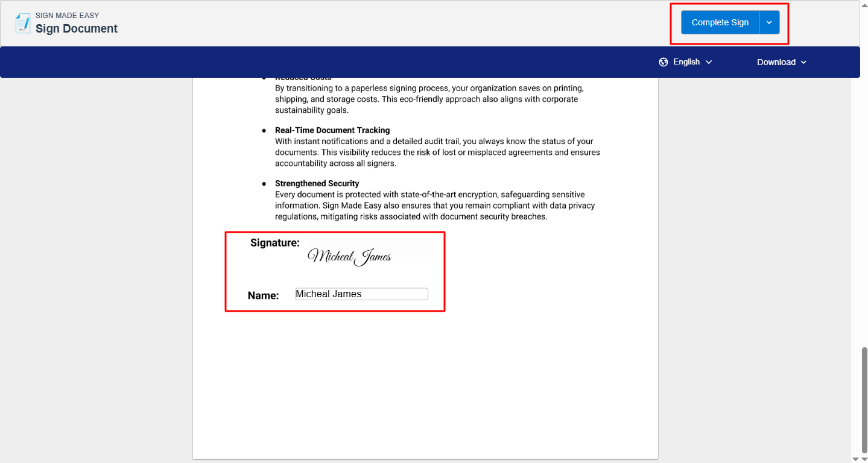Select the Name input field containing Micheal James

tap(361, 294)
